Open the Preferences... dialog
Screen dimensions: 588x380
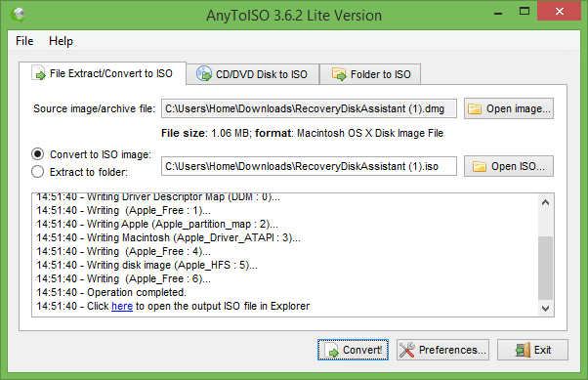point(442,350)
